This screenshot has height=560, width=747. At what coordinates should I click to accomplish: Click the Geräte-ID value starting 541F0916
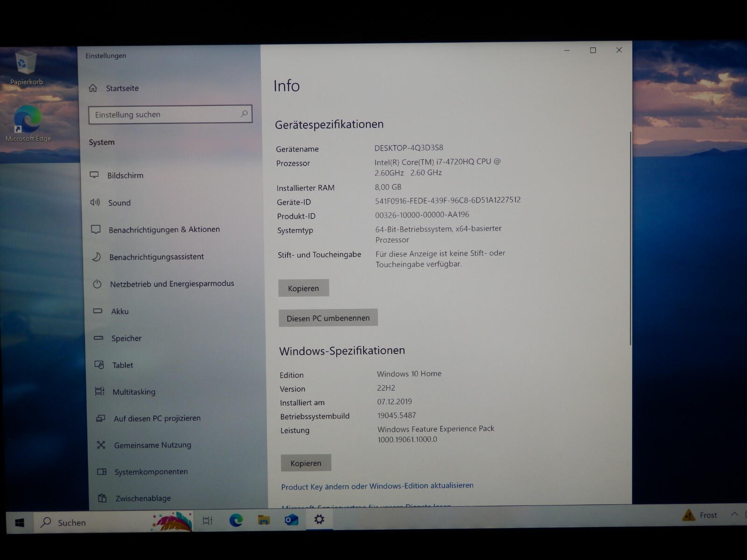(448, 200)
